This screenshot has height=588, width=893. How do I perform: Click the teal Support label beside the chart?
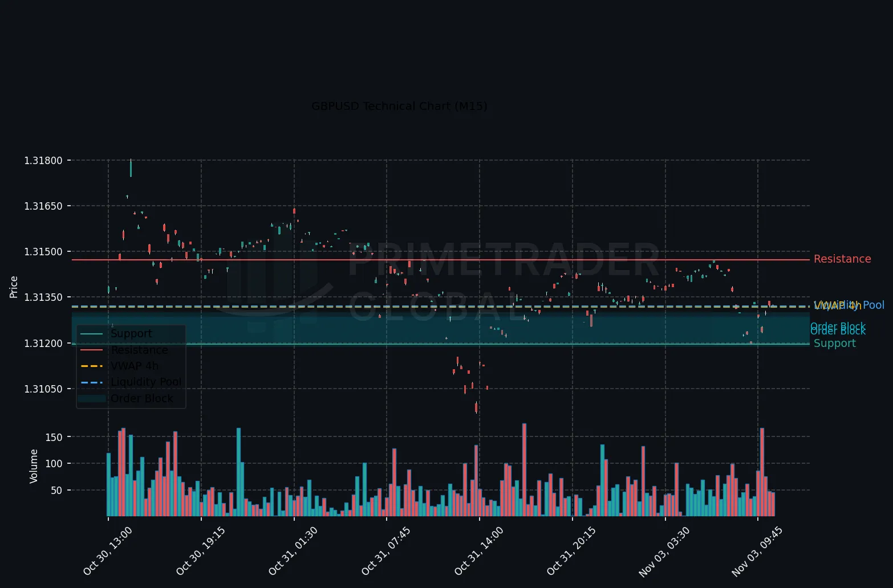point(834,344)
